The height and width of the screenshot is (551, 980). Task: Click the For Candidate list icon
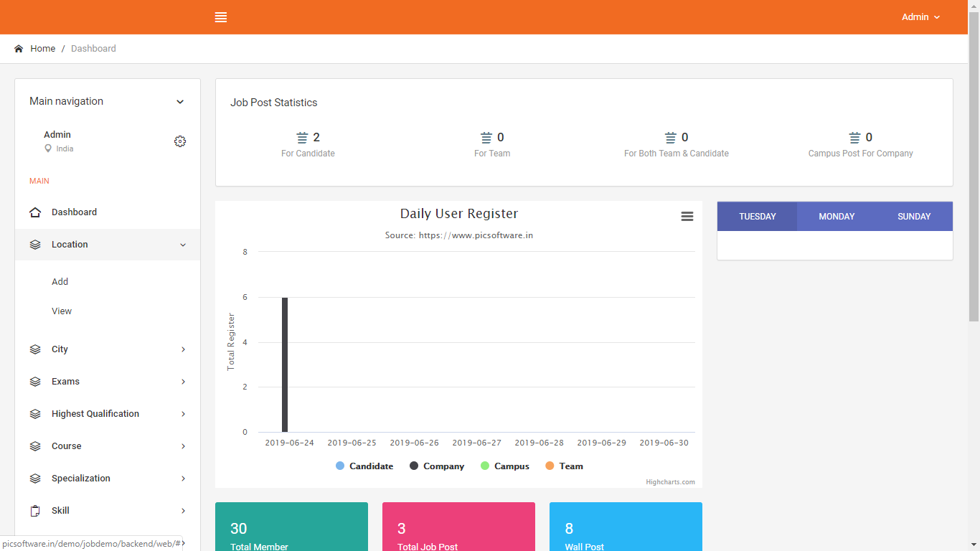tap(302, 138)
